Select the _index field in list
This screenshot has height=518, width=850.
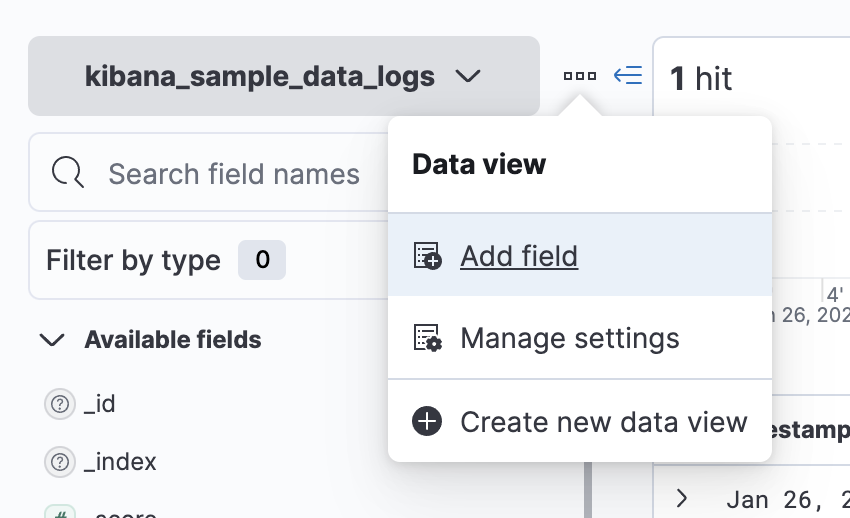(120, 462)
